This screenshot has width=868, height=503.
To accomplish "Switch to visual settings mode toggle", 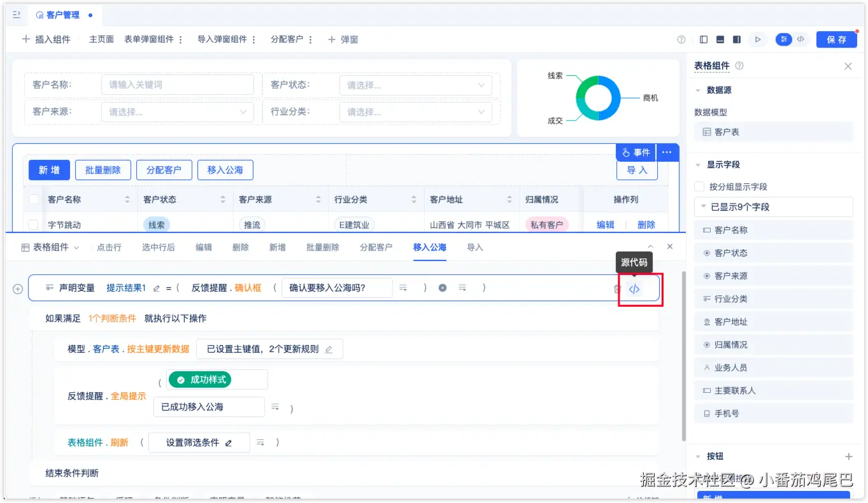I will 784,39.
